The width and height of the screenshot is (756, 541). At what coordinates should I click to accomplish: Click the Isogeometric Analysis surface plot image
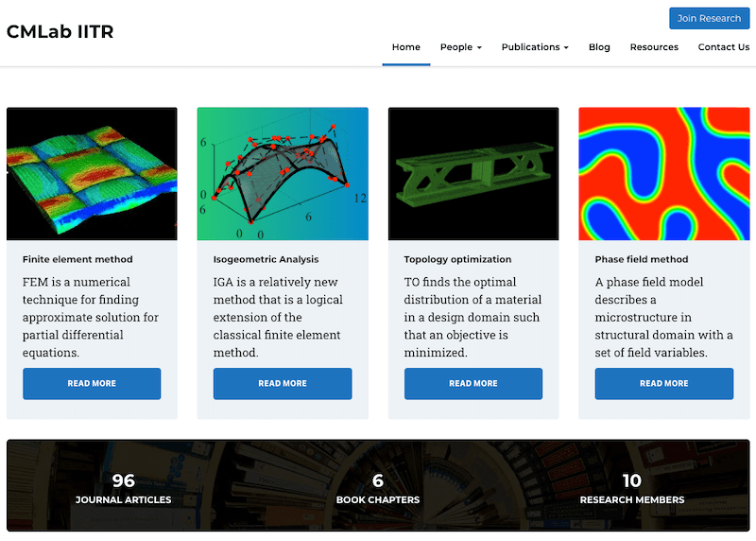[x=283, y=174]
